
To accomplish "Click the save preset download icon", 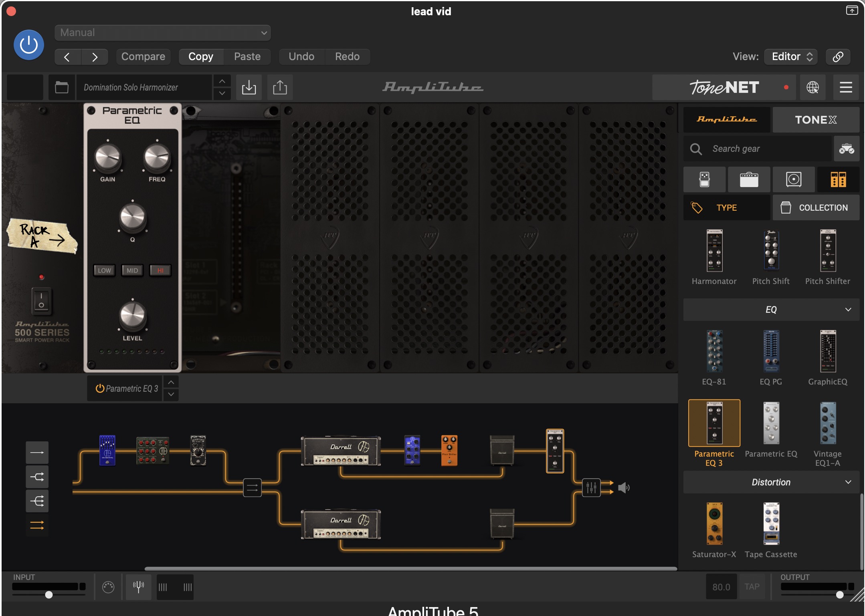I will pyautogui.click(x=249, y=87).
